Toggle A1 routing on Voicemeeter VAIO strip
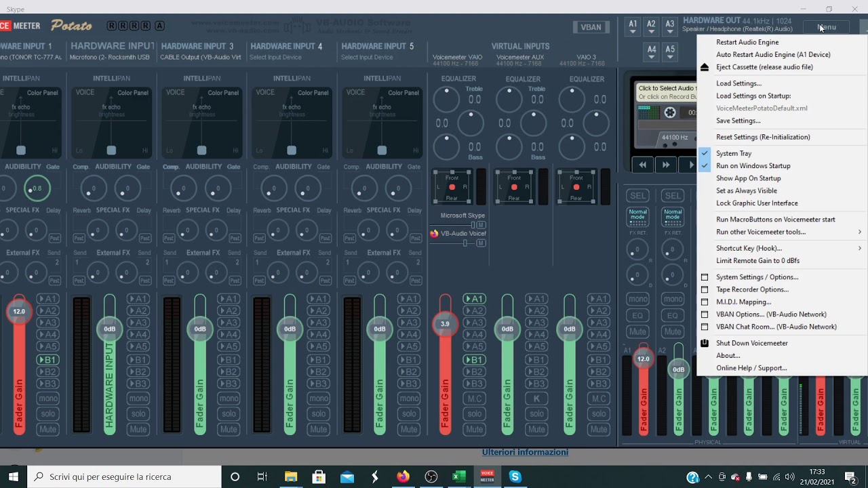 pos(474,299)
